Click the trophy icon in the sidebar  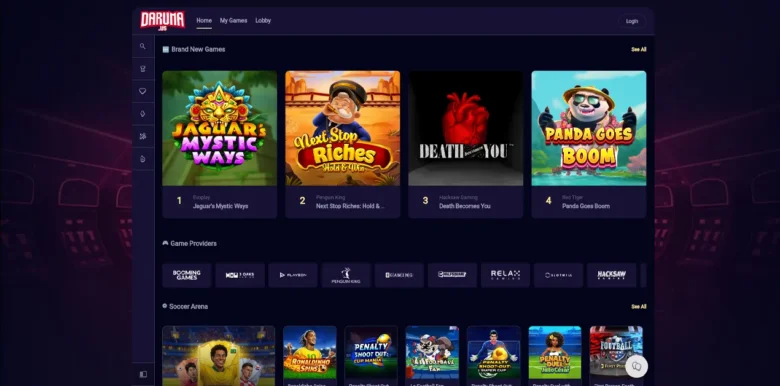pos(143,69)
